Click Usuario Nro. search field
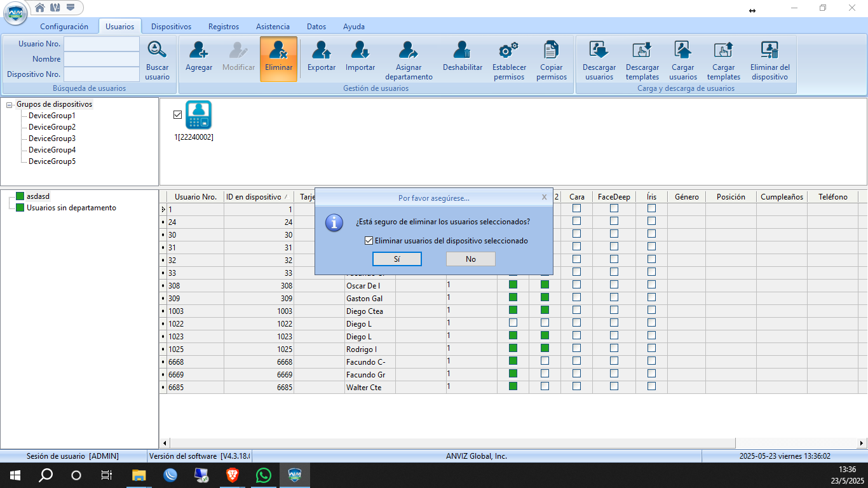Screen dimensions: 868x488 pyautogui.click(x=102, y=44)
